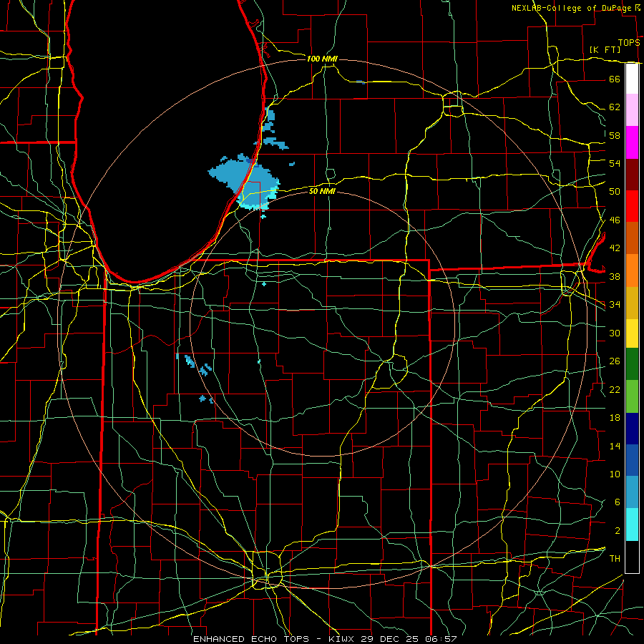Viewport: 644px width, 644px height.
Task: Click the black TH legend swatch
Action: [x=632, y=557]
